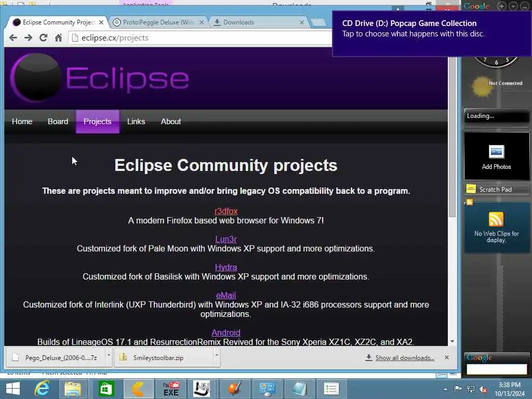Open the Hydra project link

click(x=226, y=267)
